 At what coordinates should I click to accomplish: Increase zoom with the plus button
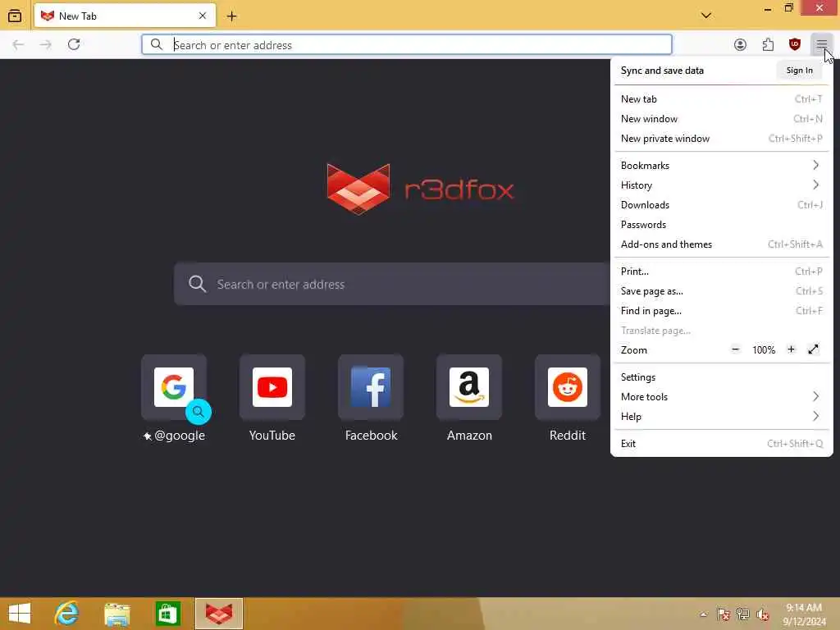(x=791, y=349)
